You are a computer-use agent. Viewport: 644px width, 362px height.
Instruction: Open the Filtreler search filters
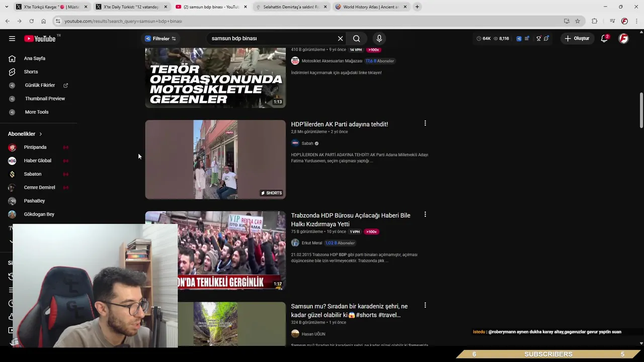[x=160, y=39]
